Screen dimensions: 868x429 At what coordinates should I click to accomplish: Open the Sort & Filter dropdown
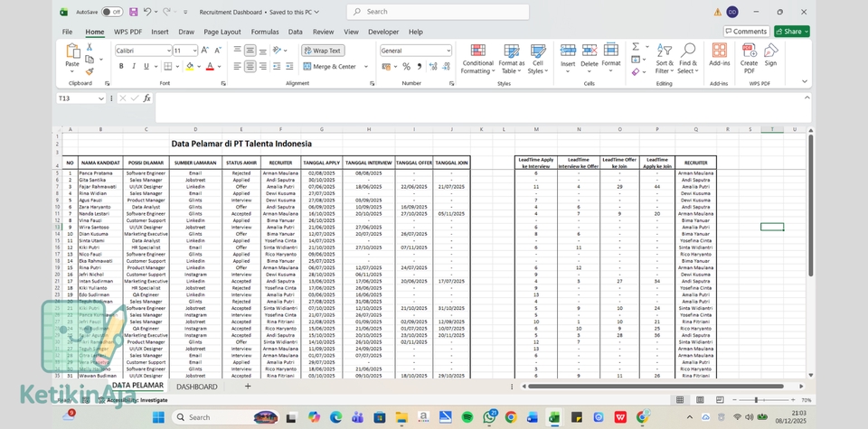tap(665, 59)
